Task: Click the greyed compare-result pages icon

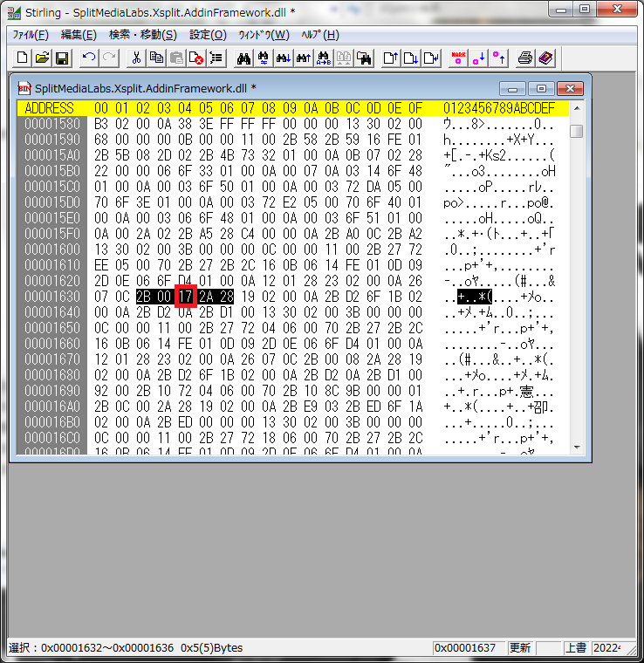Action: [x=343, y=58]
